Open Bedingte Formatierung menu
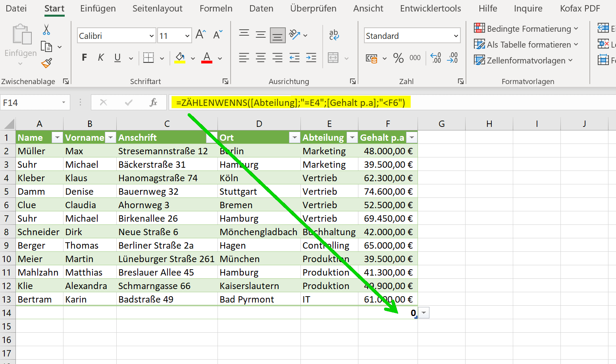 pyautogui.click(x=526, y=29)
